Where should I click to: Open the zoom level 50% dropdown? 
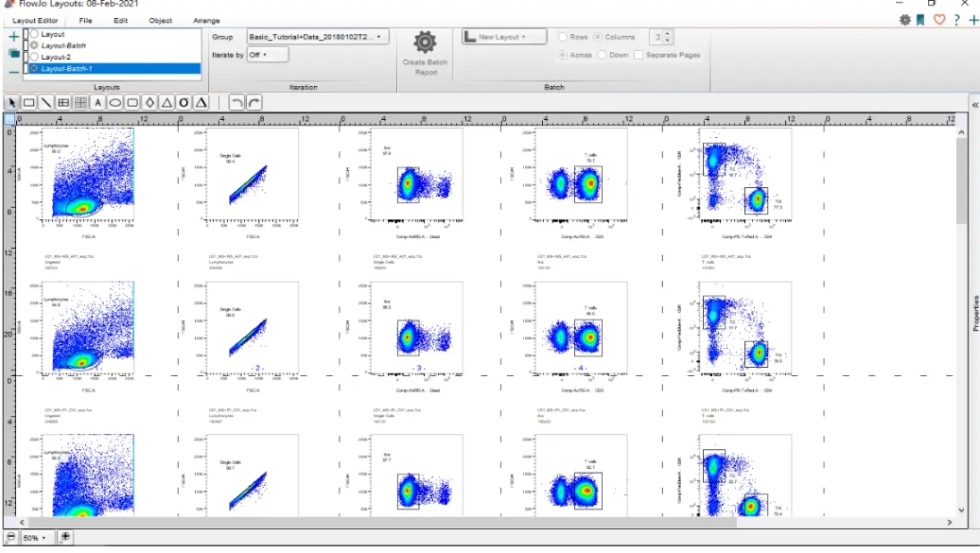(x=35, y=537)
